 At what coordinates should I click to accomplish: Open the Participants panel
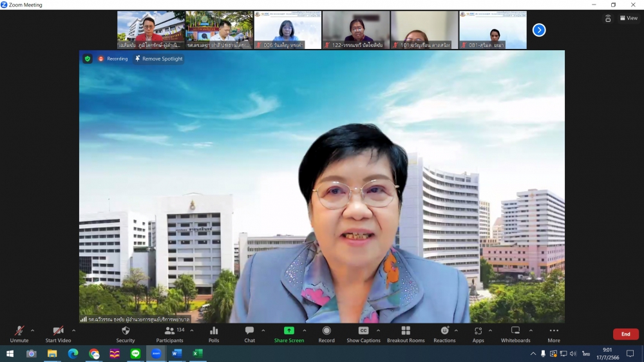coord(169,334)
